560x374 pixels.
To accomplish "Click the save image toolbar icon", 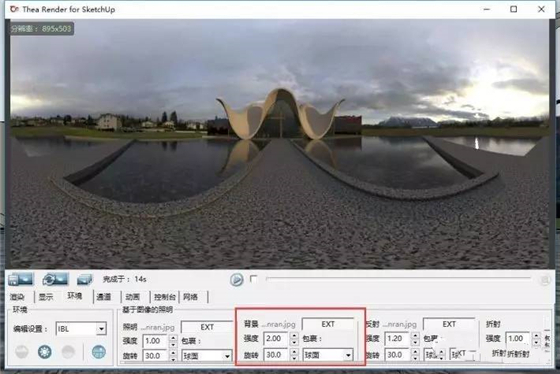I will [20, 279].
